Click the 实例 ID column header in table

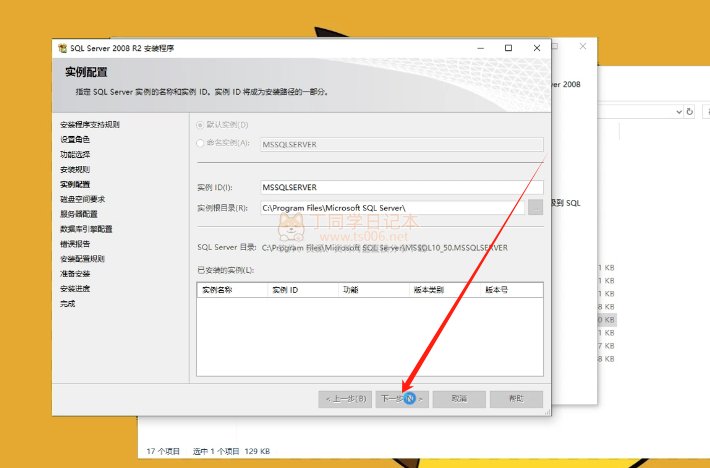(303, 290)
